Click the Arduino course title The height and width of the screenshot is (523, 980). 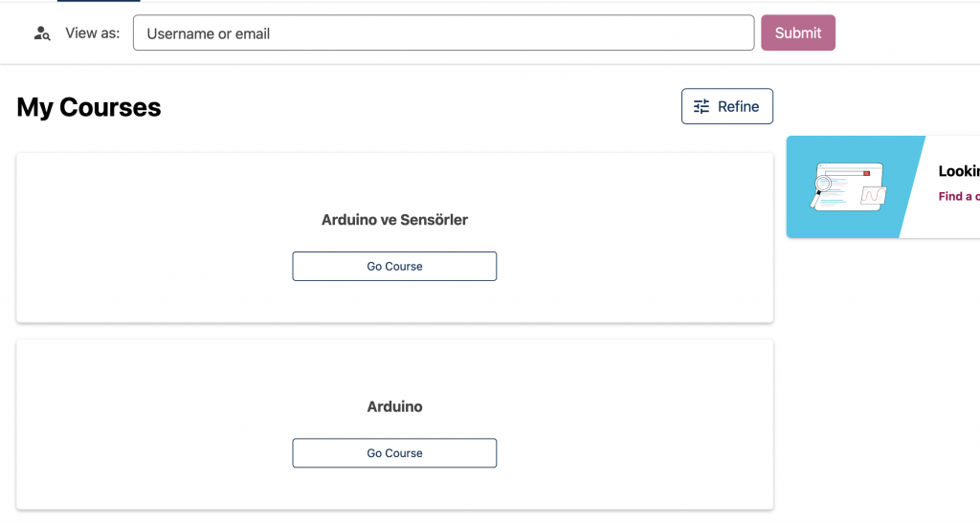(x=394, y=407)
